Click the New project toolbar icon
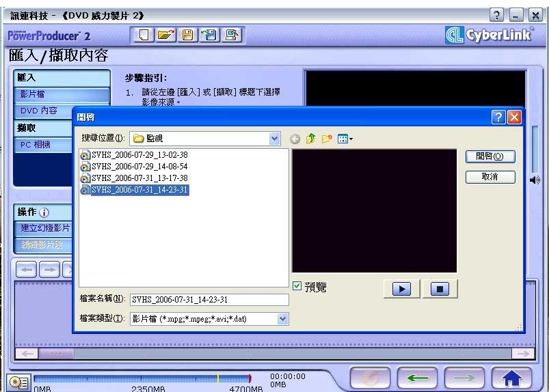The height and width of the screenshot is (392, 549). [143, 36]
